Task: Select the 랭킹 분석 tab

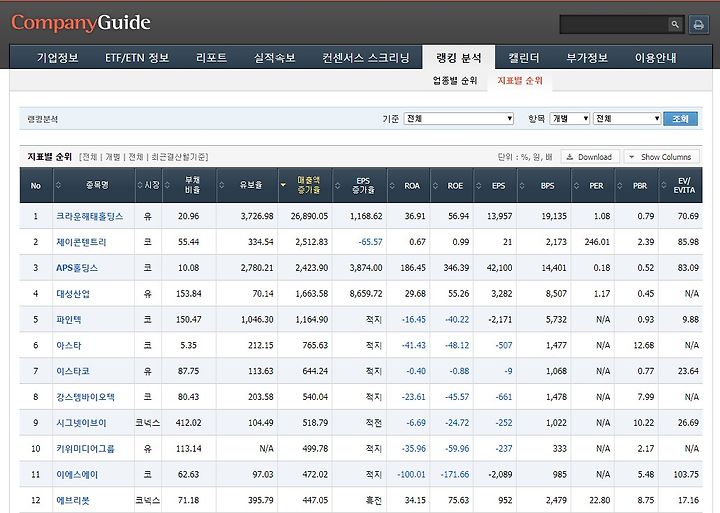Action: pos(458,58)
